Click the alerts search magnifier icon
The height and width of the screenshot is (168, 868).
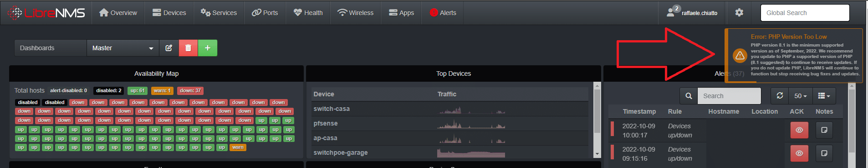[689, 96]
